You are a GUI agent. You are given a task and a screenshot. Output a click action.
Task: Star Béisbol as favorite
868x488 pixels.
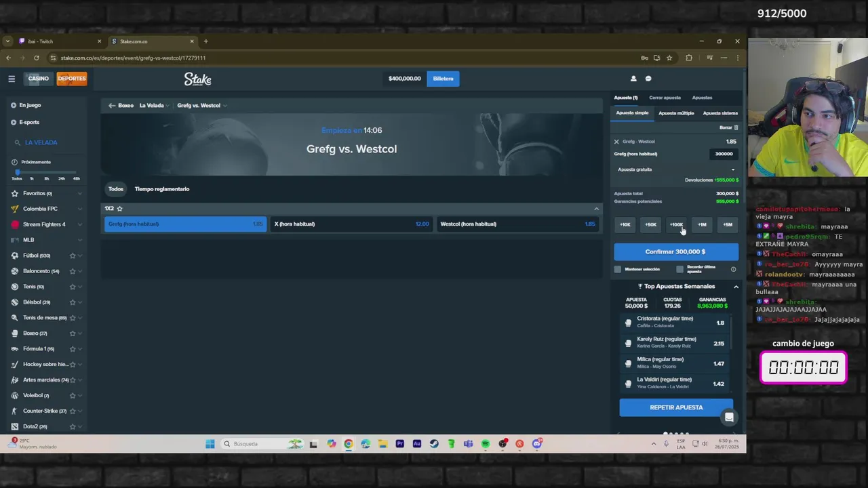pyautogui.click(x=73, y=302)
